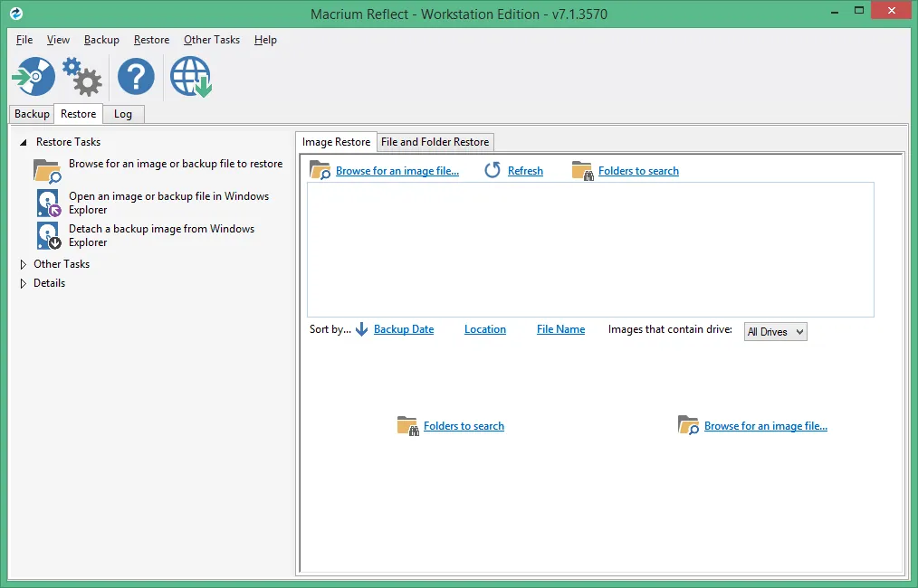Click Open image in Windows Explorer icon
The width and height of the screenshot is (918, 588).
[49, 203]
